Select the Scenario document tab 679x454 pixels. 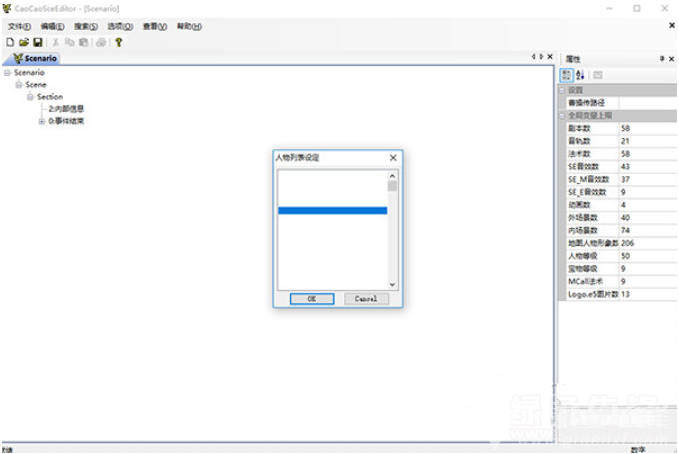(x=36, y=58)
